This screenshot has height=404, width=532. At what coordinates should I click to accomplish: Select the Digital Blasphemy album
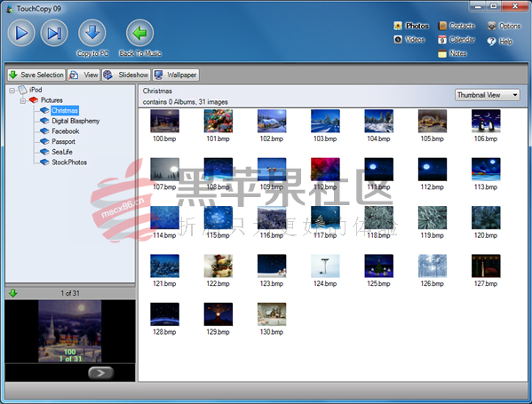75,121
